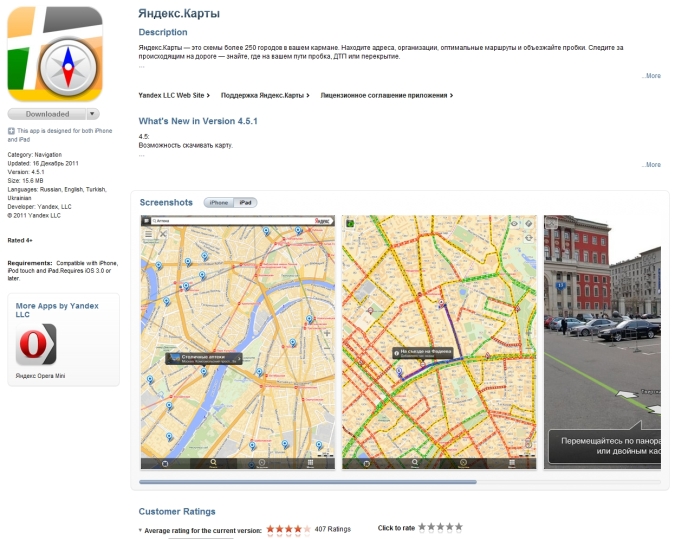Image resolution: width=680 pixels, height=539 pixels.
Task: Click the screenshots horizontal scrollbar
Action: [308, 482]
